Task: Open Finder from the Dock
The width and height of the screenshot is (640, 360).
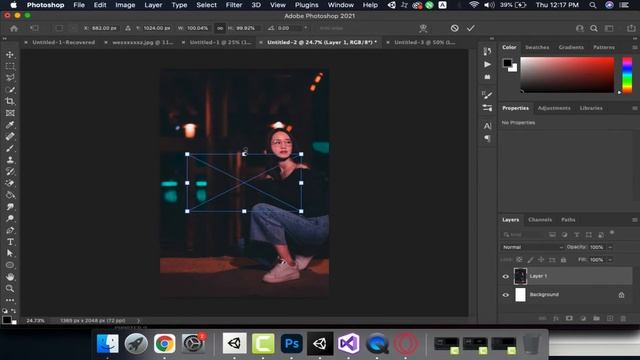Action: click(107, 343)
